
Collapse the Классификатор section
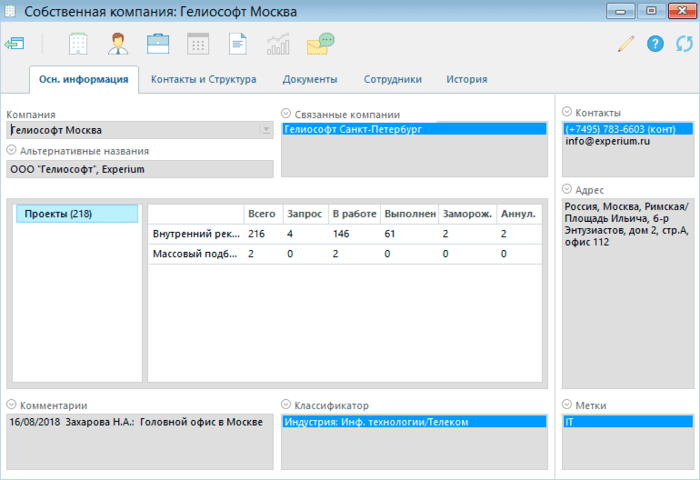click(286, 405)
